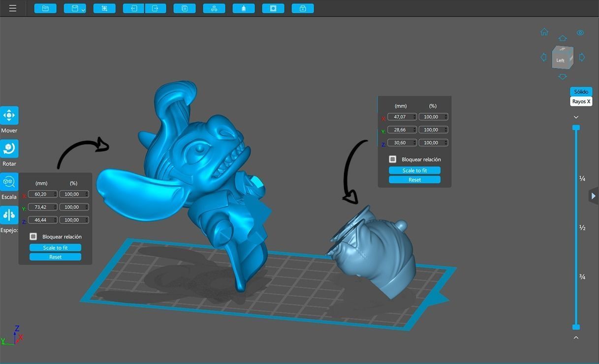The height and width of the screenshot is (364, 599).
Task: Click Reset in right scale panel
Action: point(414,180)
